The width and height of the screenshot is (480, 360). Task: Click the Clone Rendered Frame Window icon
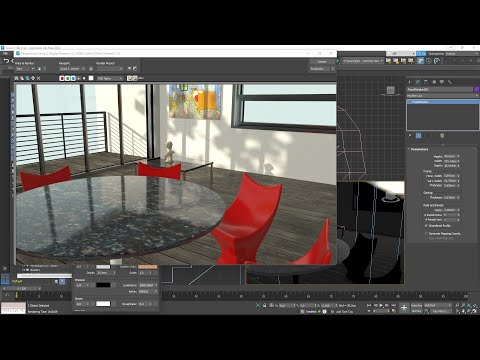pos(27,78)
